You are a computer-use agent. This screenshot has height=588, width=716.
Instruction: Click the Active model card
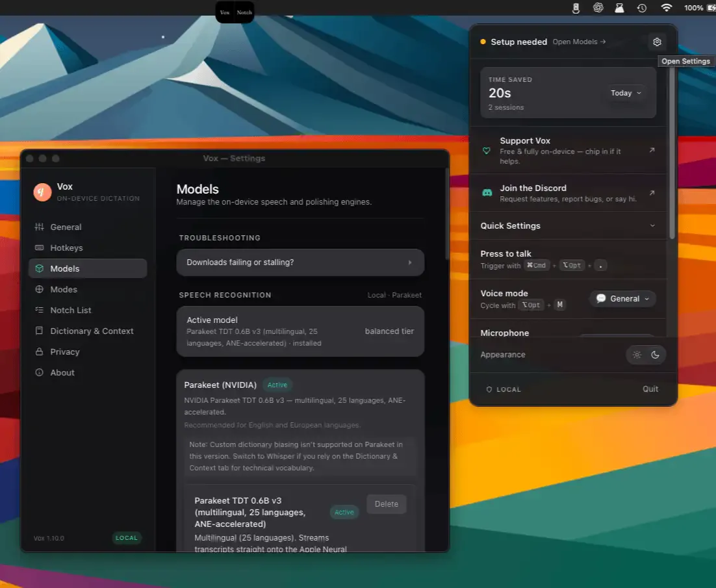click(300, 331)
